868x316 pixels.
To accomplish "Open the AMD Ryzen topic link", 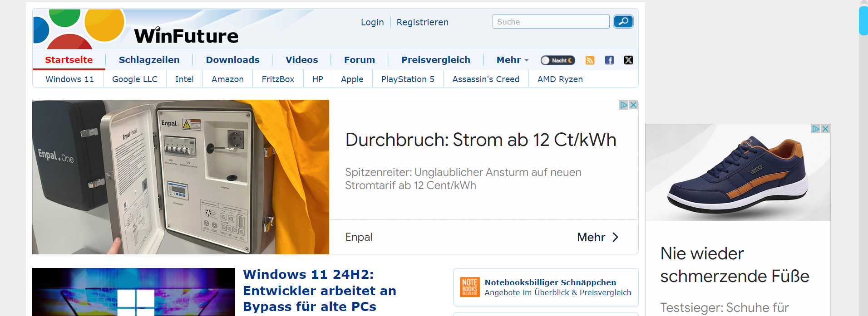I will (560, 79).
